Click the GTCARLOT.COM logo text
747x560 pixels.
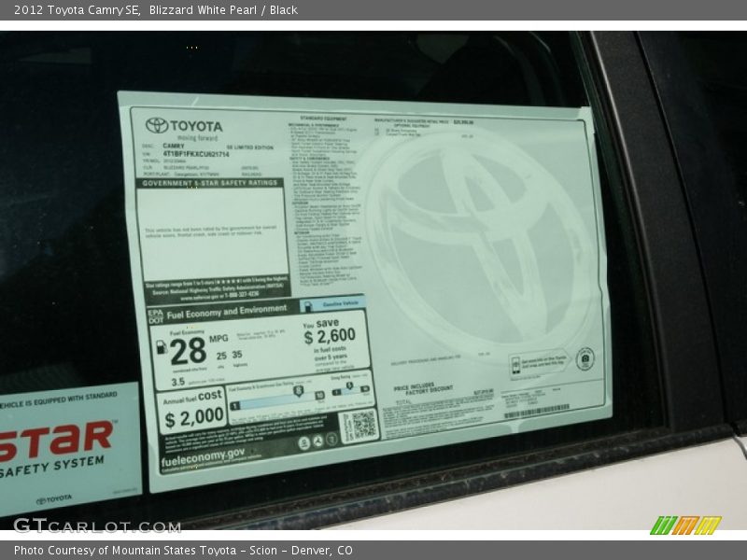click(97, 525)
